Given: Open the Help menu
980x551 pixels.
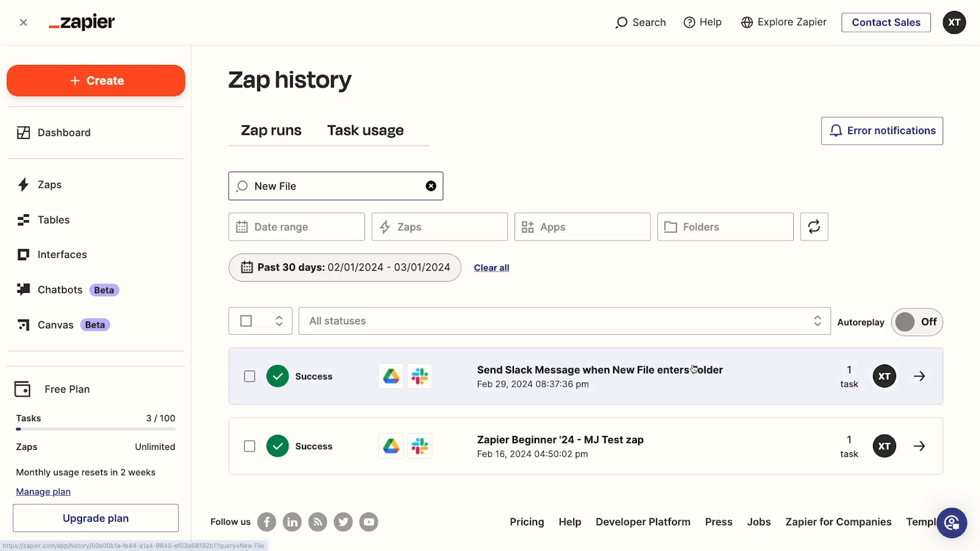Looking at the screenshot, I should [703, 23].
